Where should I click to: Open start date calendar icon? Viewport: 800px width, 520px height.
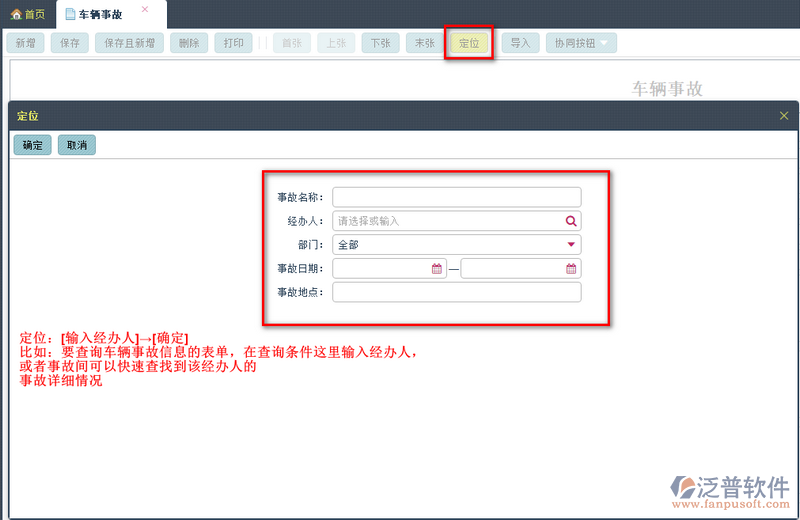click(x=437, y=268)
